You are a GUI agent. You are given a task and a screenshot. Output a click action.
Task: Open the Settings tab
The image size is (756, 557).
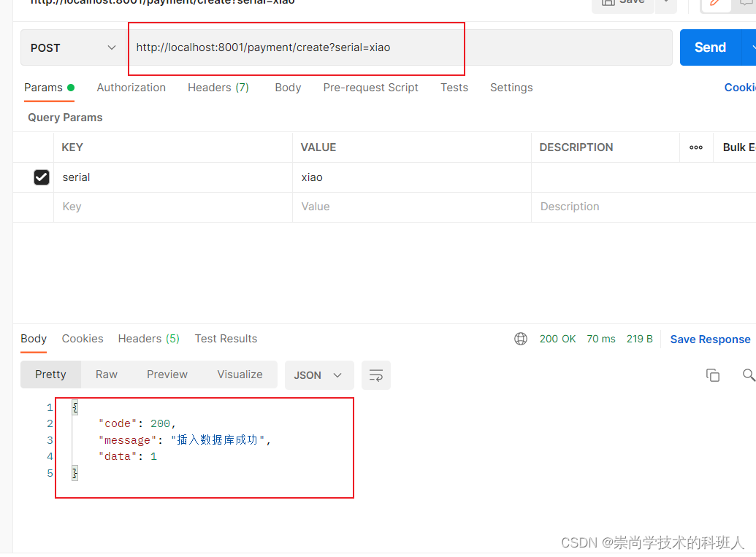coord(511,88)
